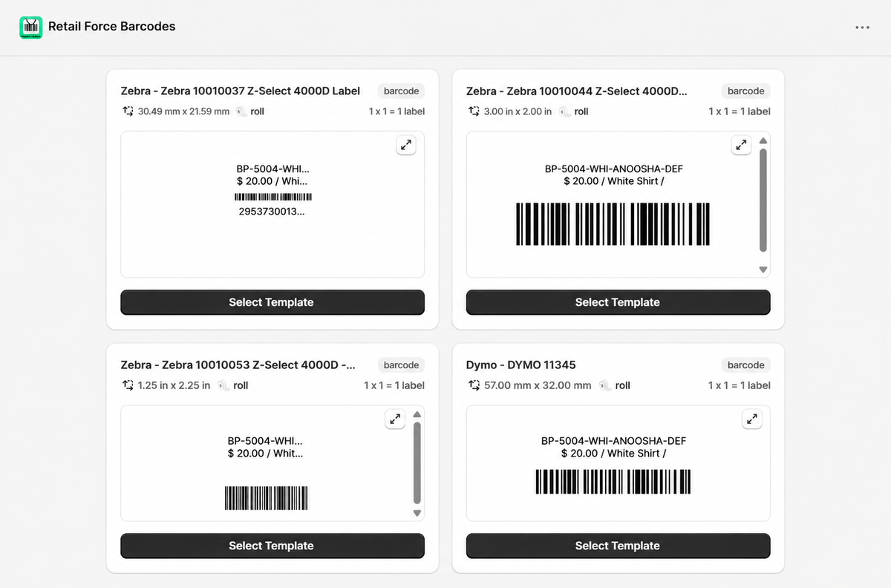The image size is (891, 588).
Task: Click '30.49 mm x 21.59 mm' size text
Action: (184, 111)
